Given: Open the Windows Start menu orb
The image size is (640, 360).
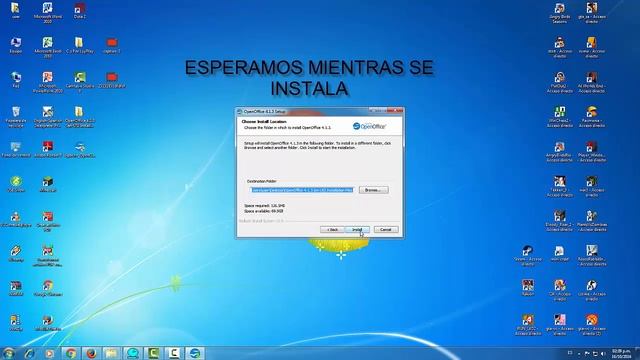Looking at the screenshot, I should coord(9,353).
